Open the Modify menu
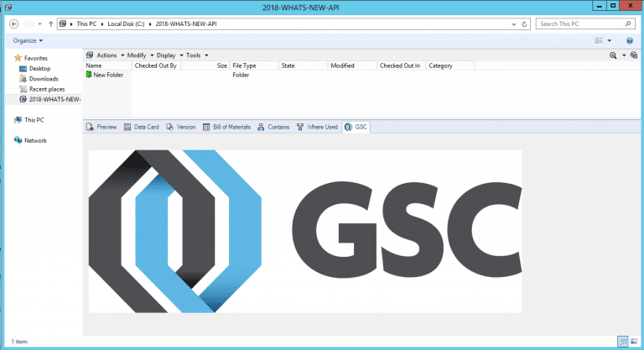The width and height of the screenshot is (644, 350). pos(140,55)
